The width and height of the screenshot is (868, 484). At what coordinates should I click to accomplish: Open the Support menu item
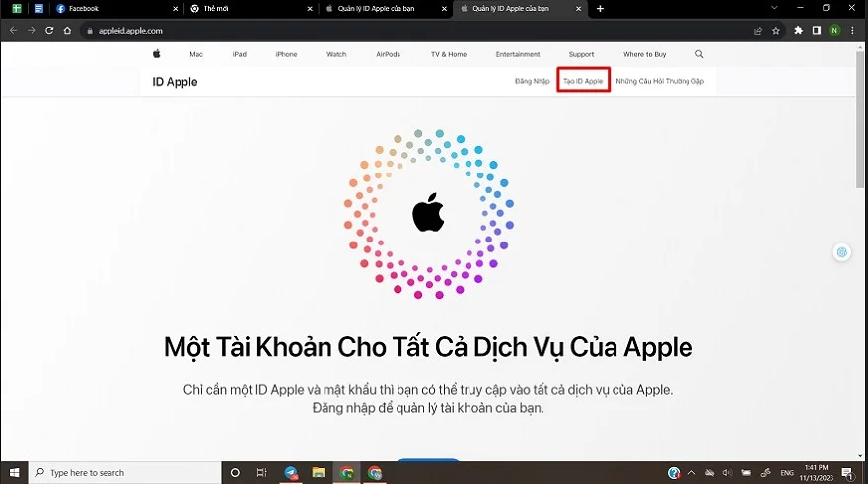tap(581, 54)
